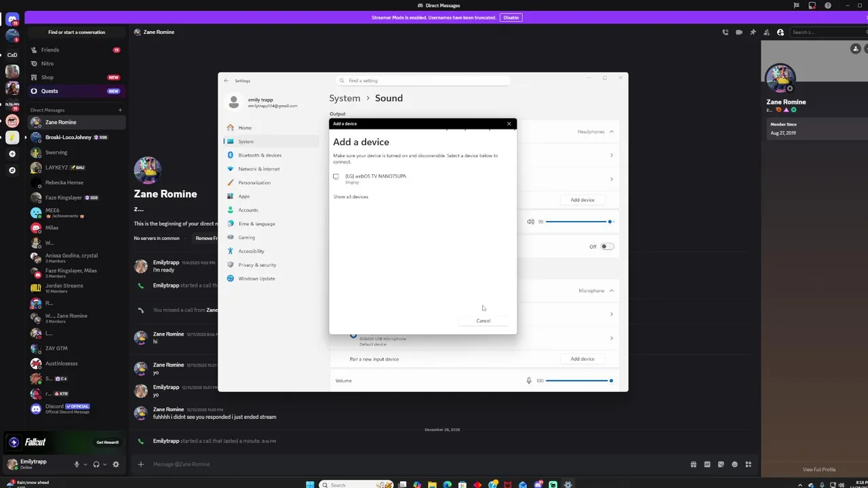Click the Discord home logo icon
Viewport: 868px width, 488px height.
tap(12, 20)
